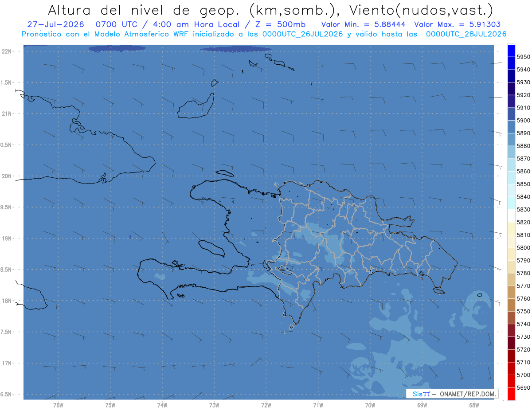Click the "17N" latitude label

pyautogui.click(x=7, y=363)
